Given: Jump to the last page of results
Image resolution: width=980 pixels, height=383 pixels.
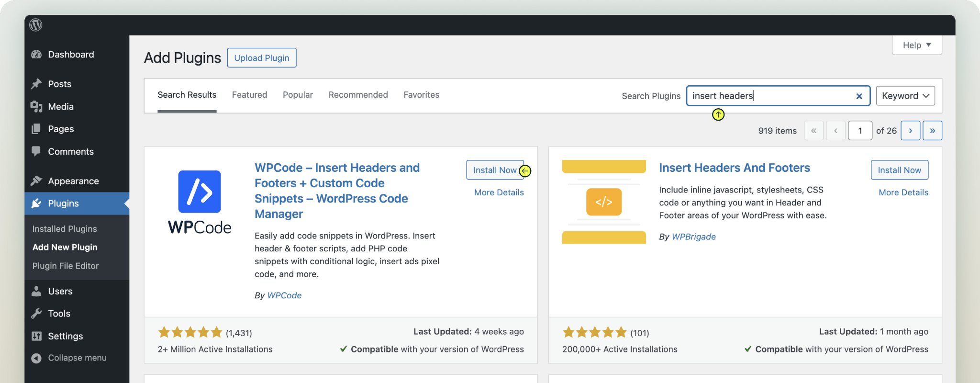Looking at the screenshot, I should click(932, 131).
